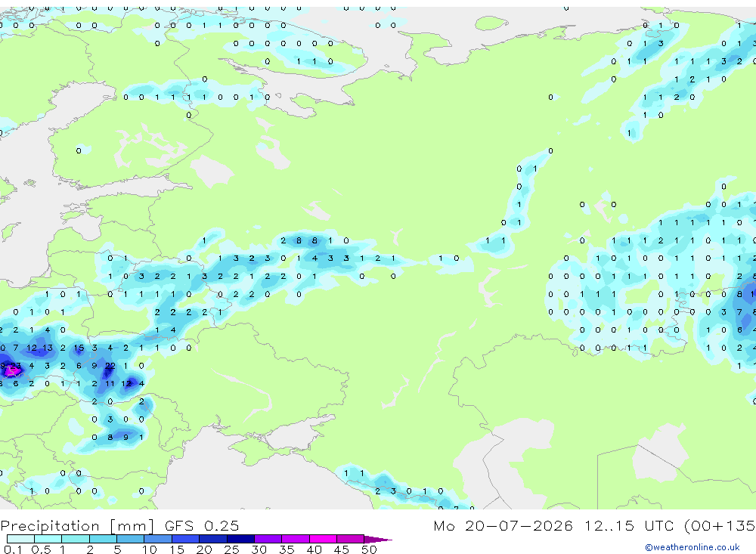Screen dimensions: 756x554
Task: Select the 40–45 mm magenta legend swatch
Action: pos(323,539)
